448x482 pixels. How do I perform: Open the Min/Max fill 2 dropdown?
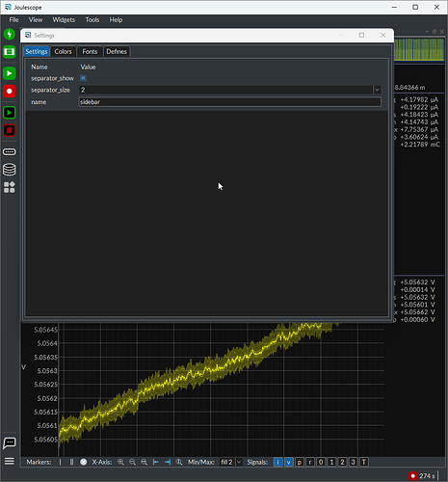click(230, 462)
